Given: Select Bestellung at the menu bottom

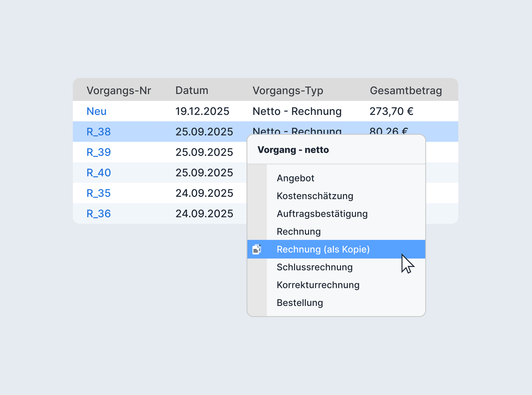Looking at the screenshot, I should point(300,303).
